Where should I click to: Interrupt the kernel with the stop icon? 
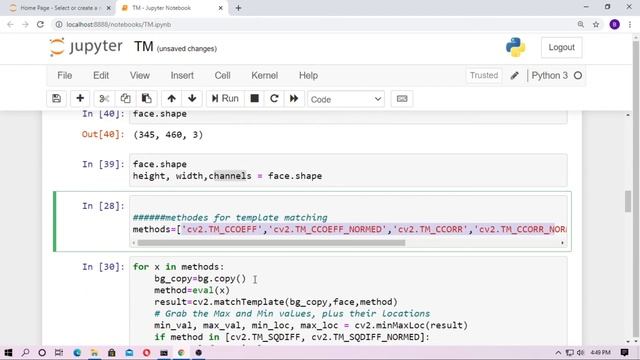point(255,99)
